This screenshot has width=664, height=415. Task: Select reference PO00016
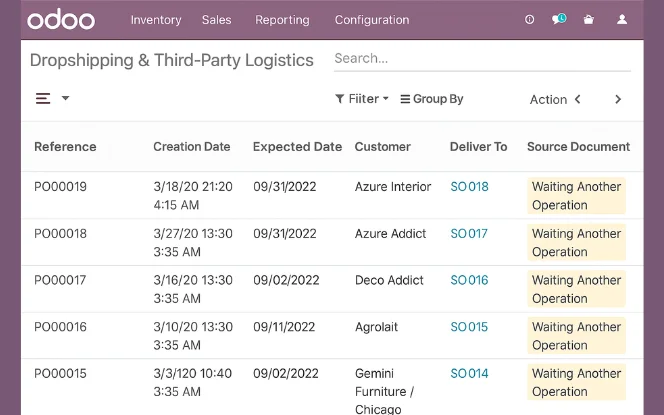60,327
